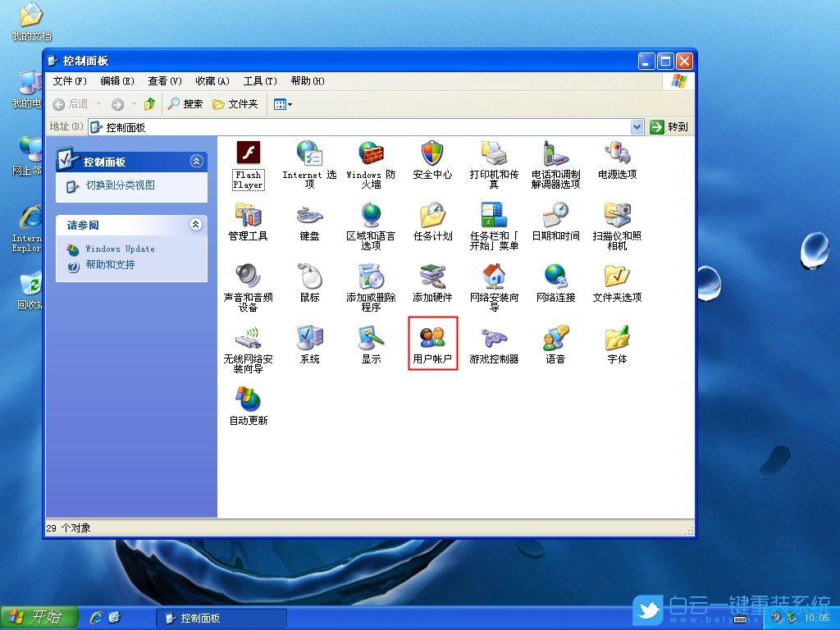This screenshot has width=840, height=630.
Task: Open 网络连接 (Network Connections)
Action: [x=555, y=279]
